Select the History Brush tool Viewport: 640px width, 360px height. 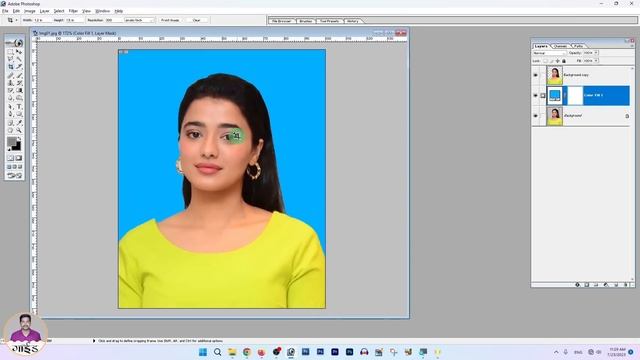click(x=19, y=82)
